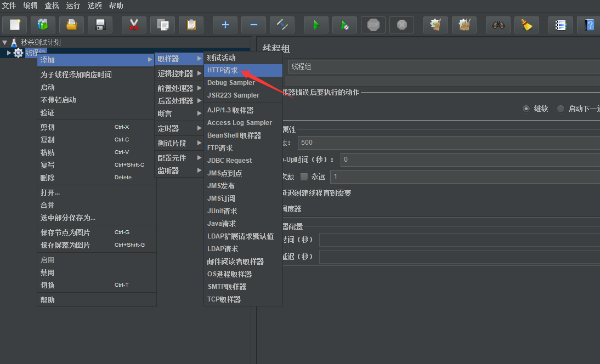Select 保存节点为图片 in context menu

(97, 232)
